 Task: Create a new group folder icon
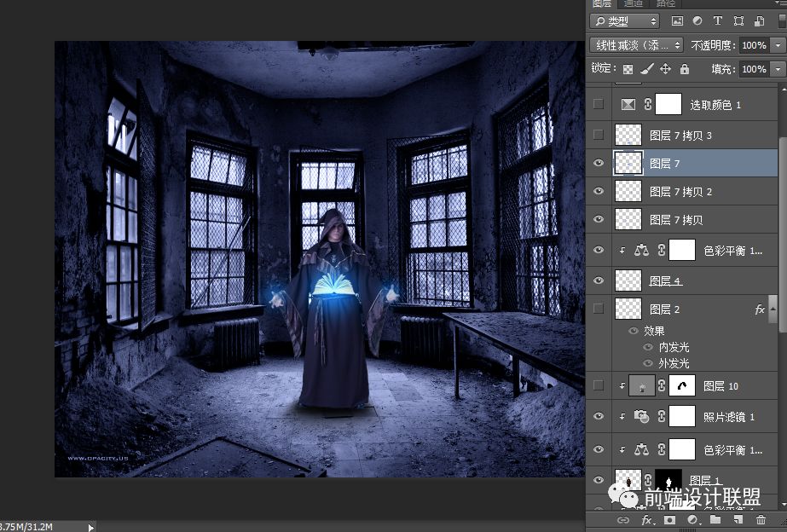(715, 520)
